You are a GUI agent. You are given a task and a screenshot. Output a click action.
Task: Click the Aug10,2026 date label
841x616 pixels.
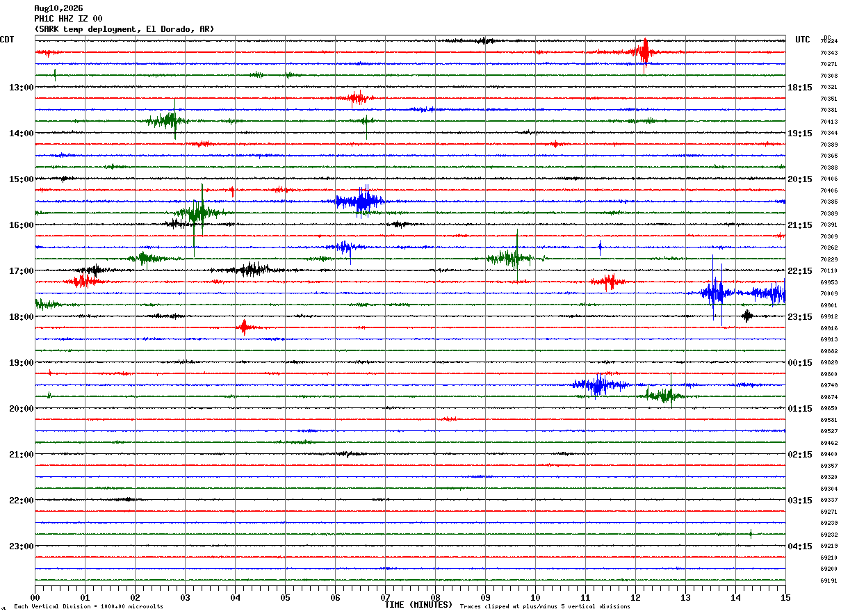pyautogui.click(x=58, y=8)
